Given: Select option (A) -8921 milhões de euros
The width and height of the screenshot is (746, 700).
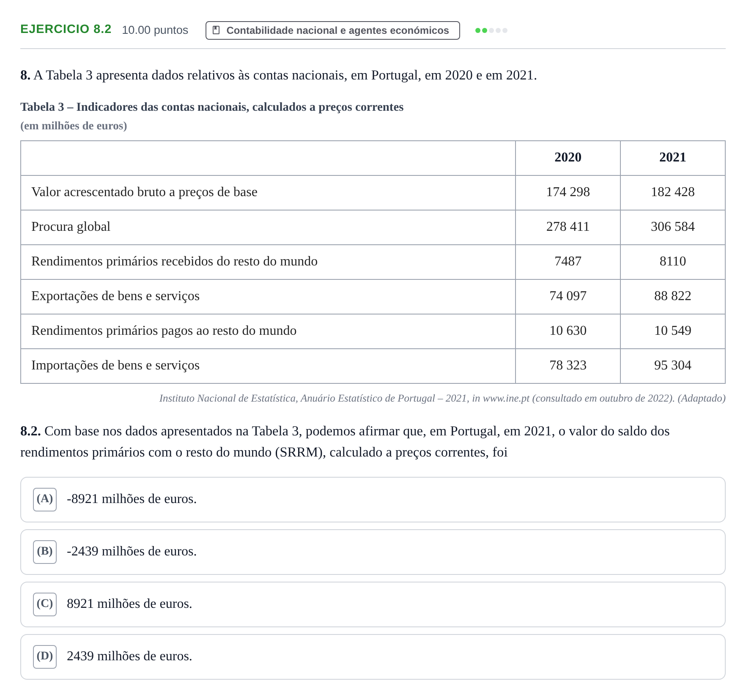Looking at the screenshot, I should pyautogui.click(x=373, y=500).
